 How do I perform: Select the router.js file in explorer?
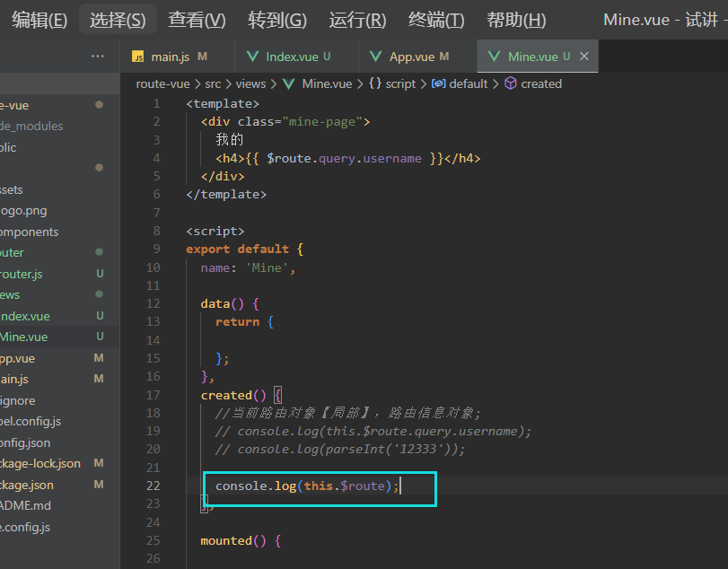tap(59, 274)
